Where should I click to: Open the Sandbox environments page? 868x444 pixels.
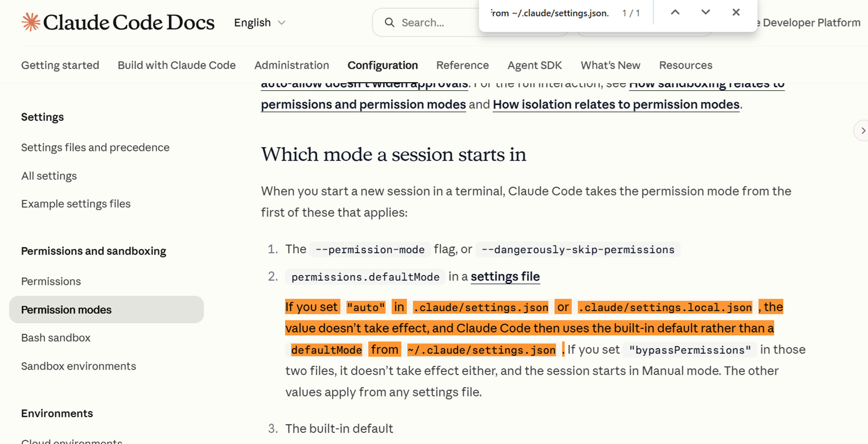pyautogui.click(x=79, y=366)
